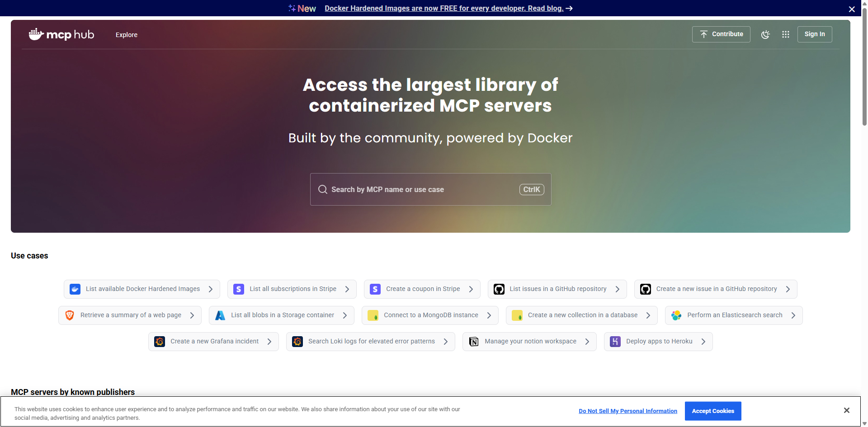
Task: Click the Docker whale logo in the header
Action: [36, 34]
